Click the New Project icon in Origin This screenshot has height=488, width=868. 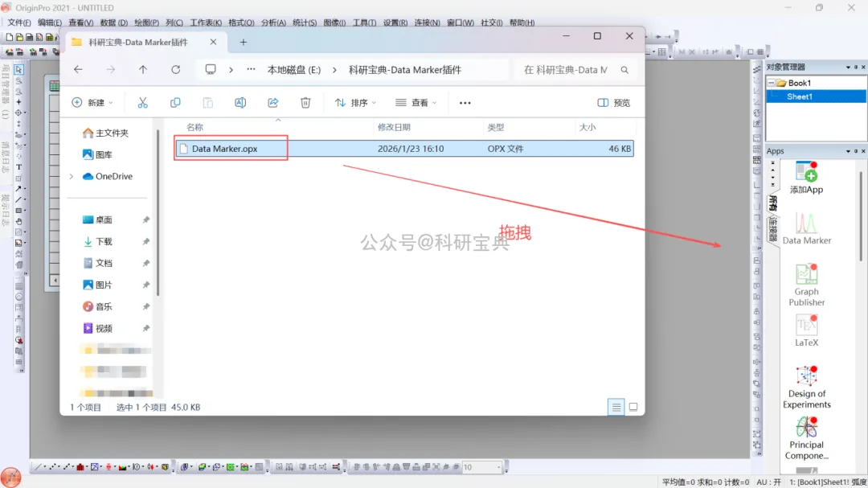(10, 37)
